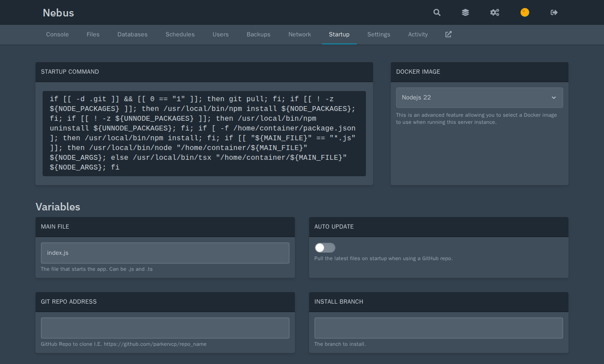Open the Users tab
This screenshot has width=604, height=364.
(x=221, y=34)
